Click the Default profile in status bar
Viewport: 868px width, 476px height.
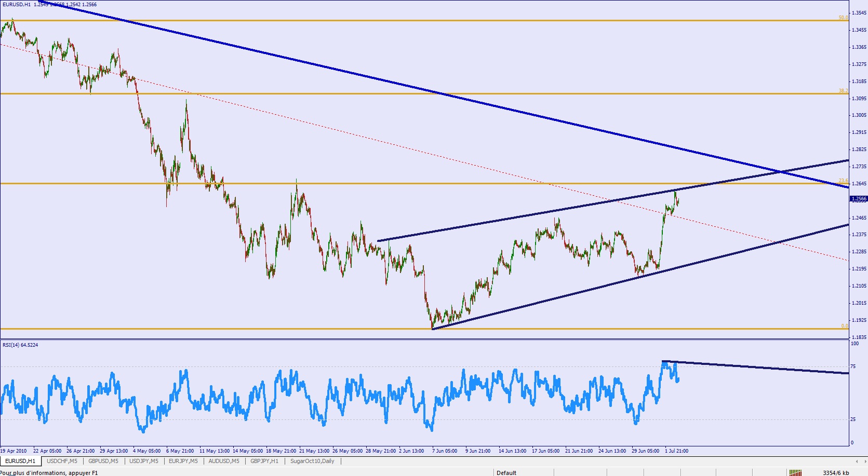[x=506, y=472]
